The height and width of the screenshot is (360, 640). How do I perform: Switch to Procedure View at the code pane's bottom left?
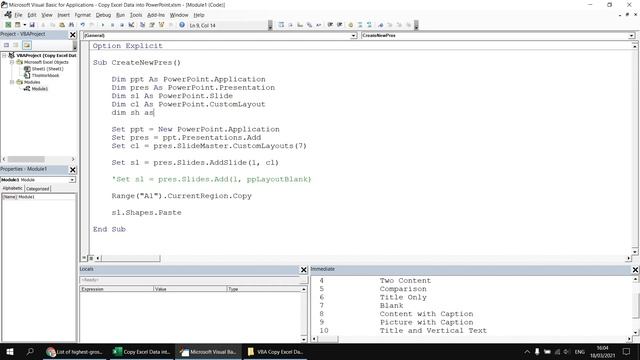pos(84,258)
